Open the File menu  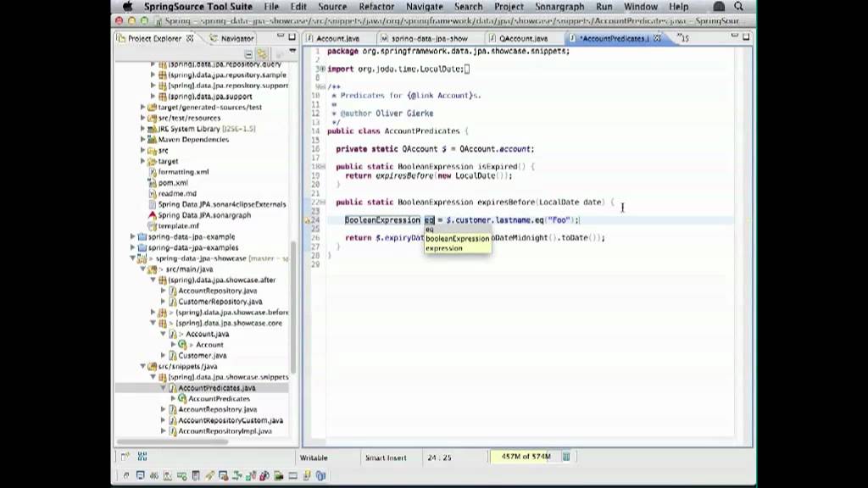[x=271, y=7]
